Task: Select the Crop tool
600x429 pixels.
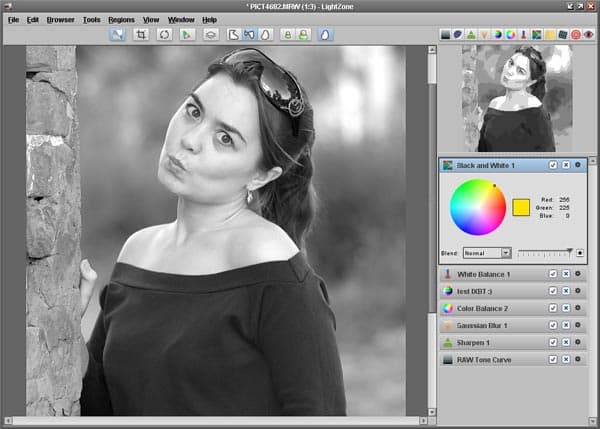Action: coord(141,35)
